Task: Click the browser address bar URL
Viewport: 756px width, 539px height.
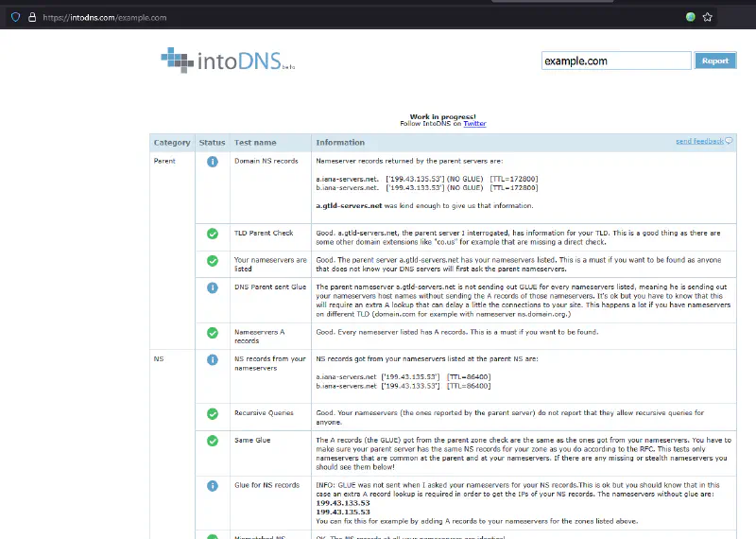Action: 105,17
